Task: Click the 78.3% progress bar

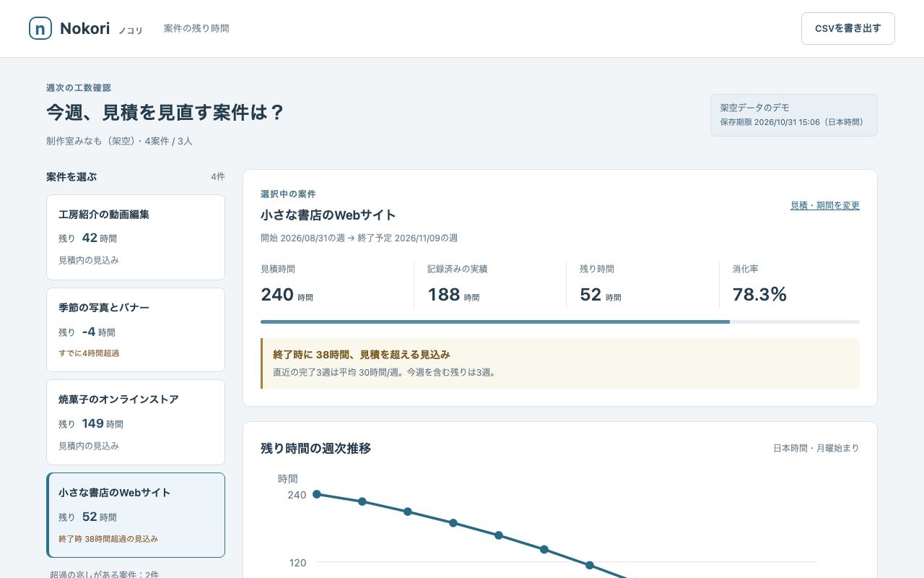Action: [560, 322]
